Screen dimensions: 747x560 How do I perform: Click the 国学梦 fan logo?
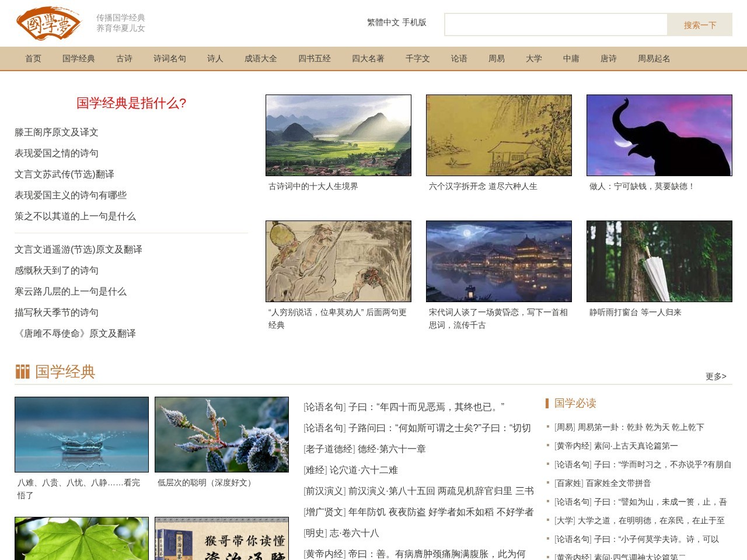pos(50,24)
